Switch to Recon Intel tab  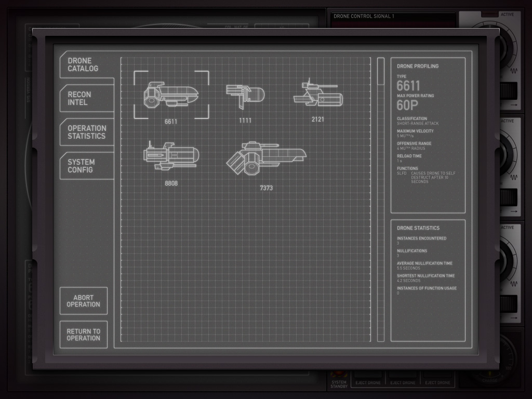click(x=86, y=98)
